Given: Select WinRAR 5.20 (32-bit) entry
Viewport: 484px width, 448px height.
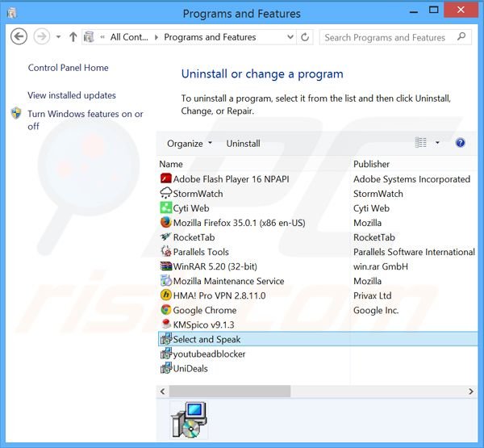Looking at the screenshot, I should 215,266.
